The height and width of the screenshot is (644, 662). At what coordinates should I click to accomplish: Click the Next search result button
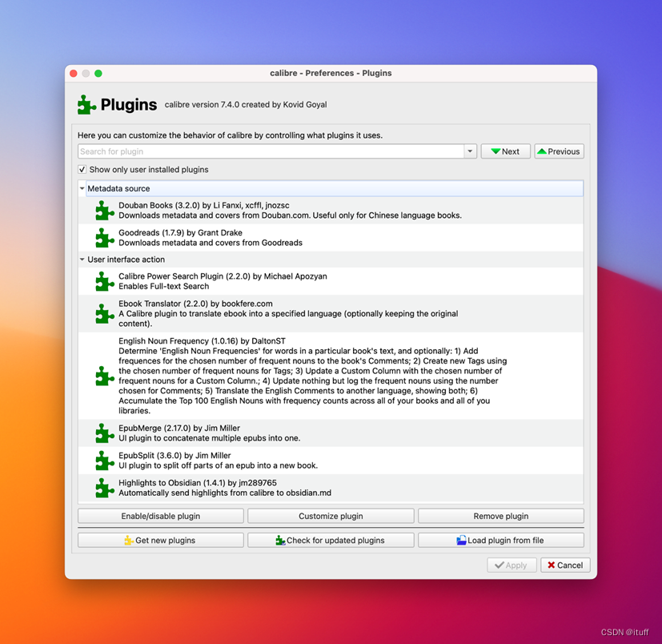point(505,151)
